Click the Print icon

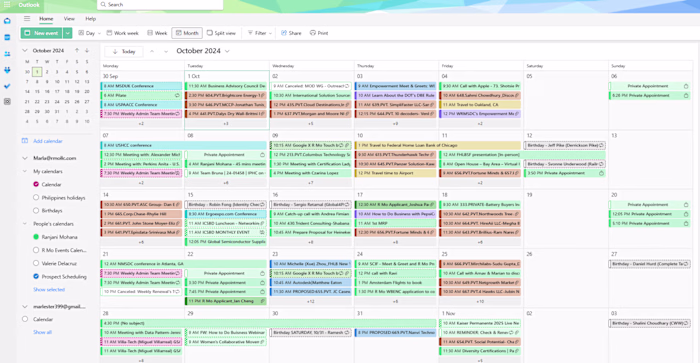pos(313,33)
